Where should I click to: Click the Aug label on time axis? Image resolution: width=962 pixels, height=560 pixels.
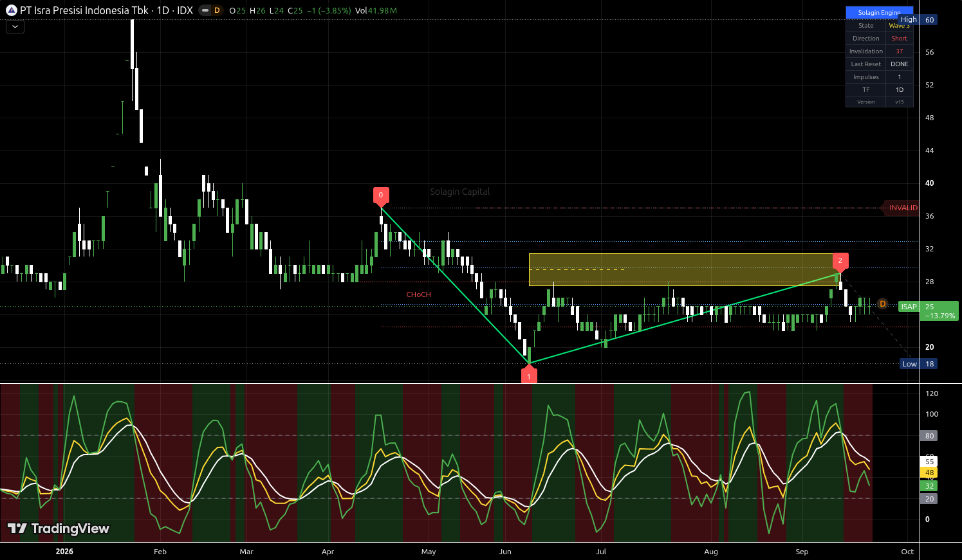pyautogui.click(x=711, y=552)
